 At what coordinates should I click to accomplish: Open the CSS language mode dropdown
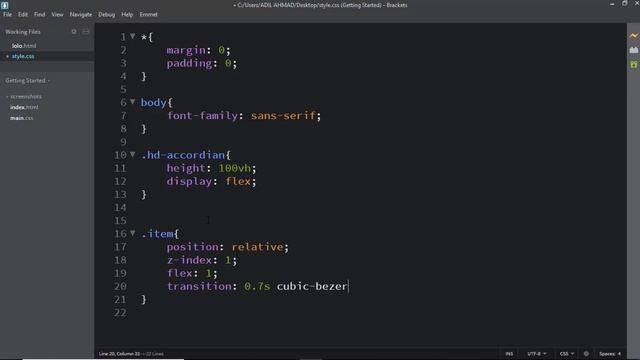567,353
